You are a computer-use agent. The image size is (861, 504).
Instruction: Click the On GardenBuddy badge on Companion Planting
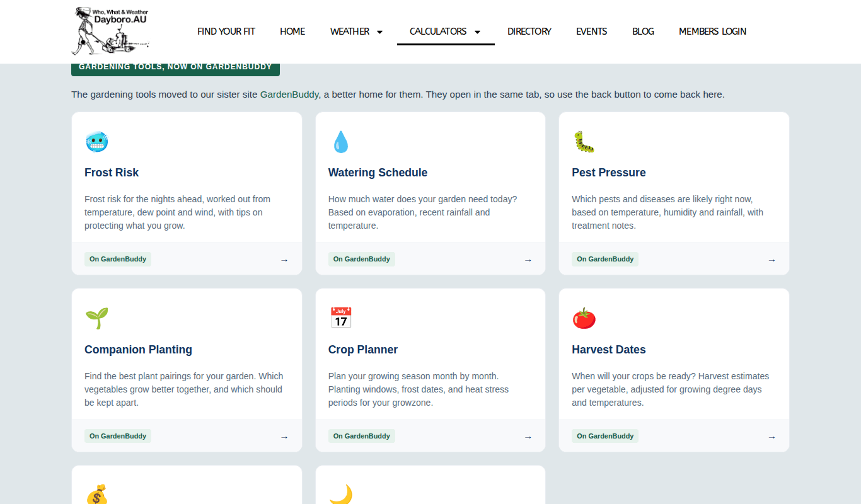pos(118,436)
